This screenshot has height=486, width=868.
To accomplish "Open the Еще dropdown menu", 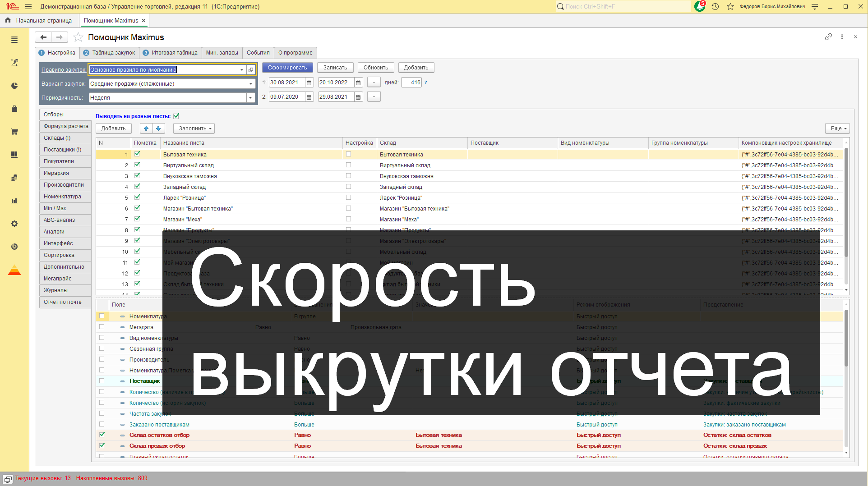I will click(x=837, y=128).
